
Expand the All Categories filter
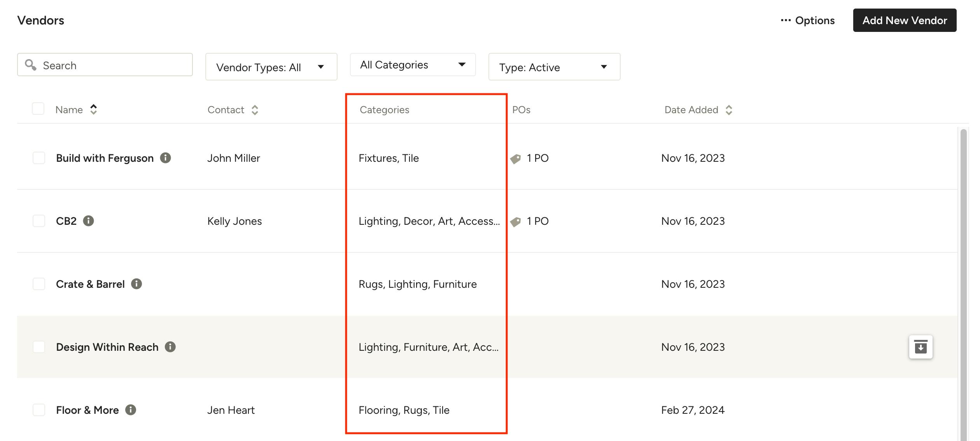coord(412,65)
